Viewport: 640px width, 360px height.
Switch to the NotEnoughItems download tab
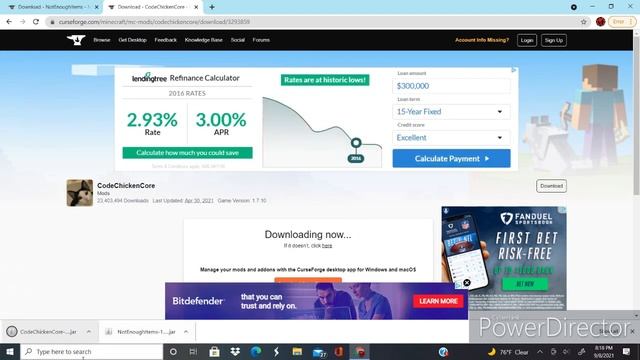[x=52, y=7]
